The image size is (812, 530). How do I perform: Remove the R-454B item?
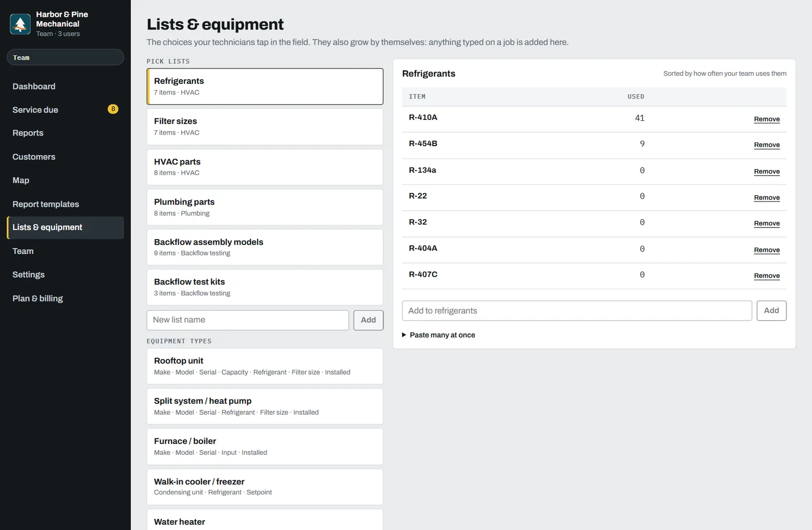(767, 145)
